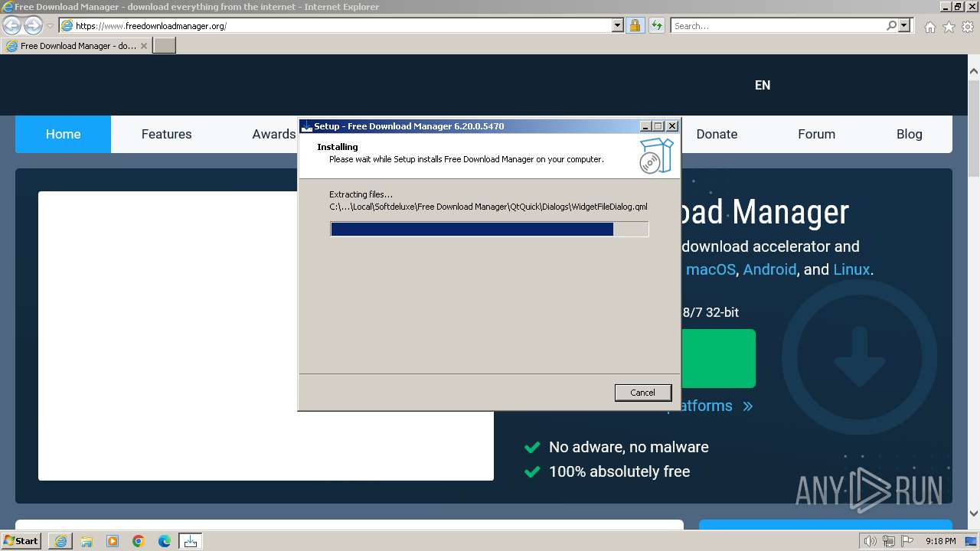980x551 pixels.
Task: Click the extracting file path text
Action: 488,207
